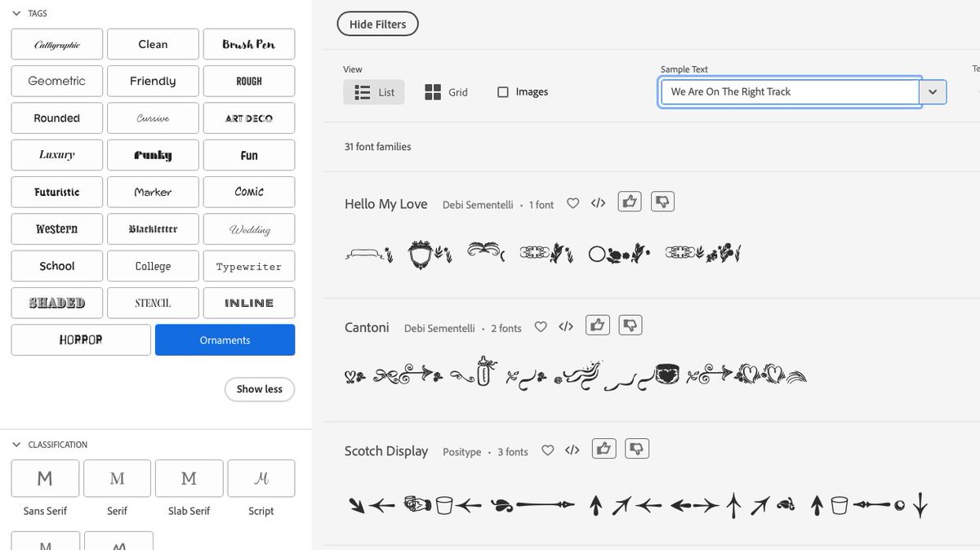Select the Blackletter tag
The image size is (980, 550).
(153, 229)
